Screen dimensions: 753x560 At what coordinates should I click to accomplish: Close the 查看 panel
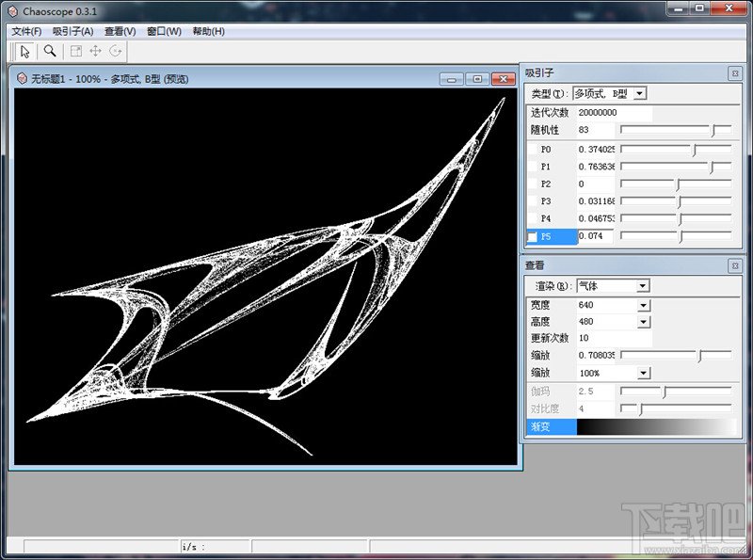point(734,265)
